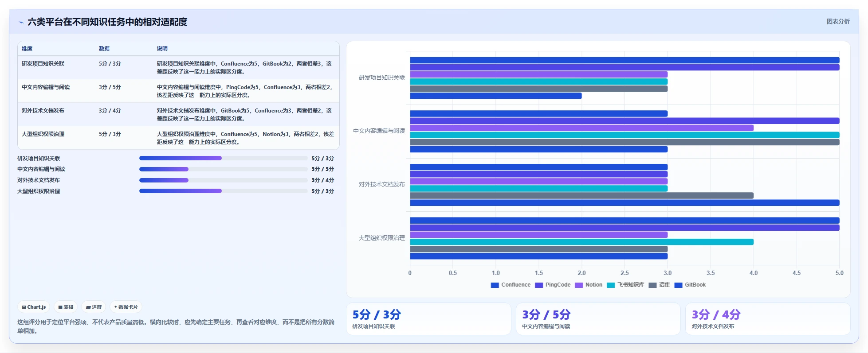Click the 图表分析 label in the header
This screenshot has width=868, height=353.
[838, 21]
